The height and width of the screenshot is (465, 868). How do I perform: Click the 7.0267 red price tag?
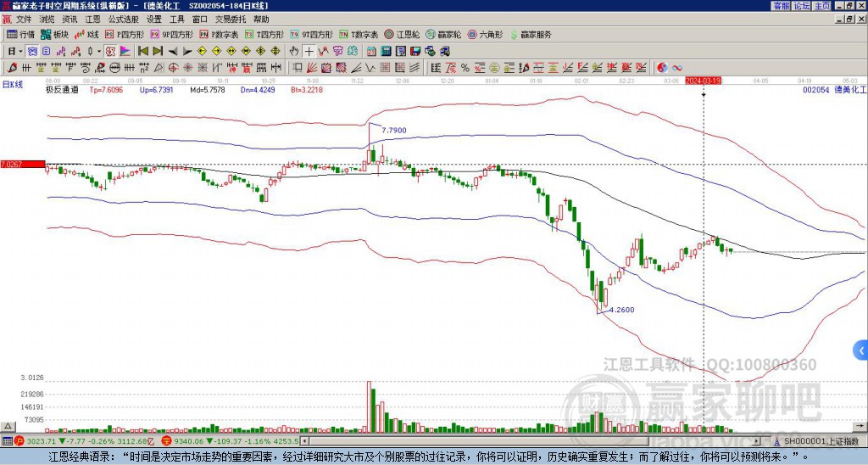[23, 164]
